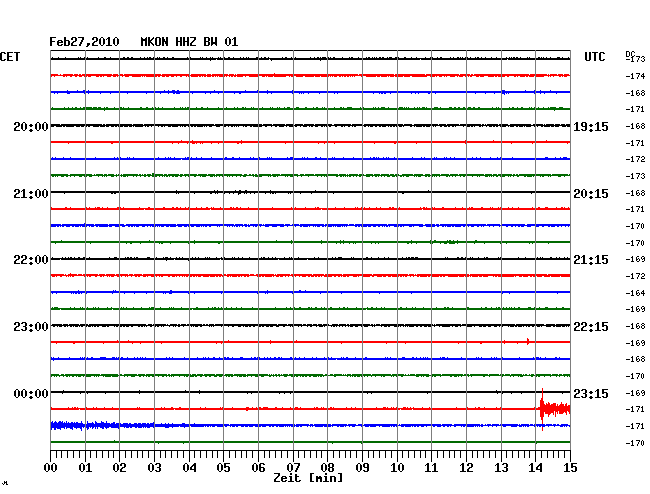Click the 20:15 UTC time label
The image size is (650, 494).
591,194
